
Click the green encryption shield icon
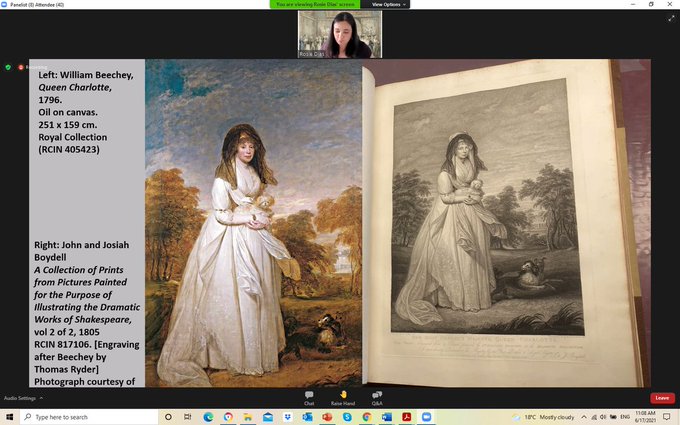point(8,67)
